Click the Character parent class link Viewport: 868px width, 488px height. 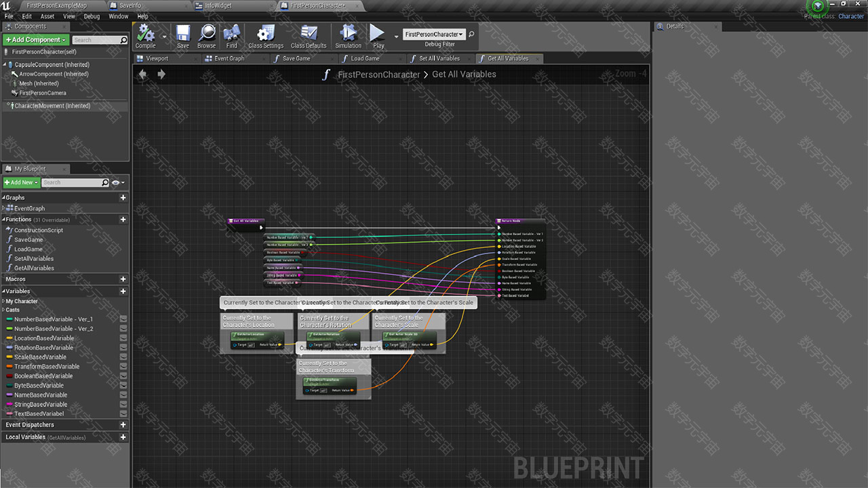tap(851, 16)
